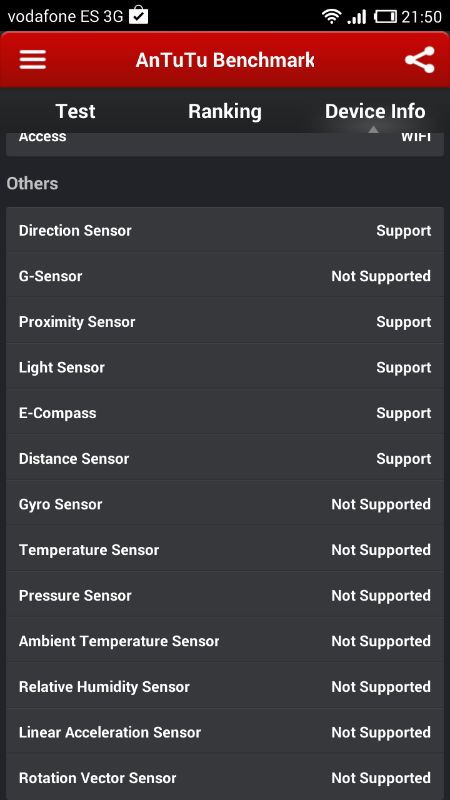Switch to the Ranking tab
This screenshot has height=800, width=450.
click(x=225, y=111)
